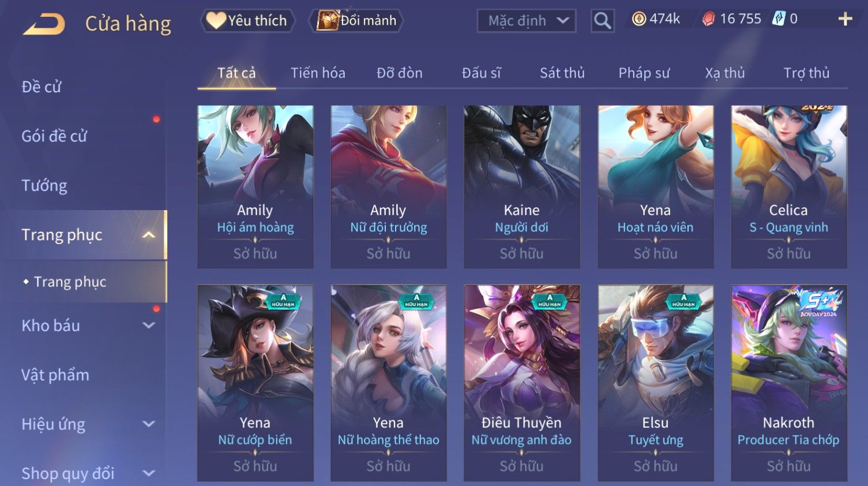Expand the Kho báu sidebar section
The image size is (868, 486).
[148, 326]
